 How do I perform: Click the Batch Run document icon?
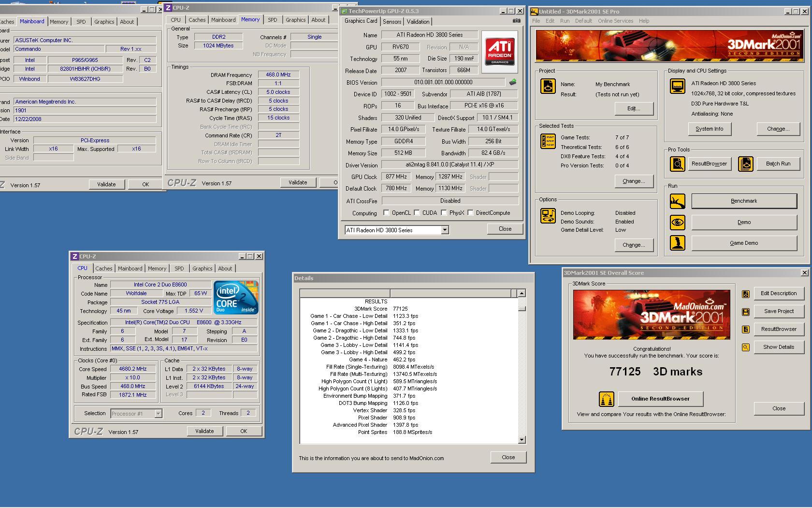coord(746,164)
